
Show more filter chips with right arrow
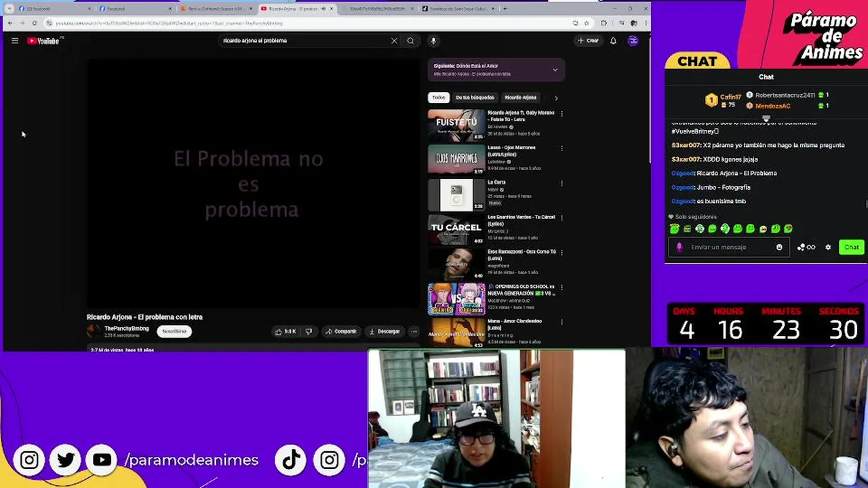click(x=556, y=98)
